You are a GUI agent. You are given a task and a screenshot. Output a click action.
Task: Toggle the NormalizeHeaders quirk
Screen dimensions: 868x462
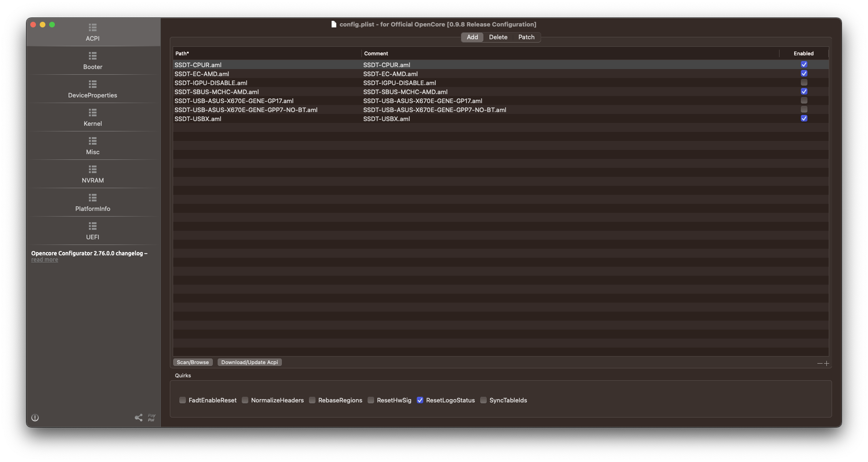point(245,400)
